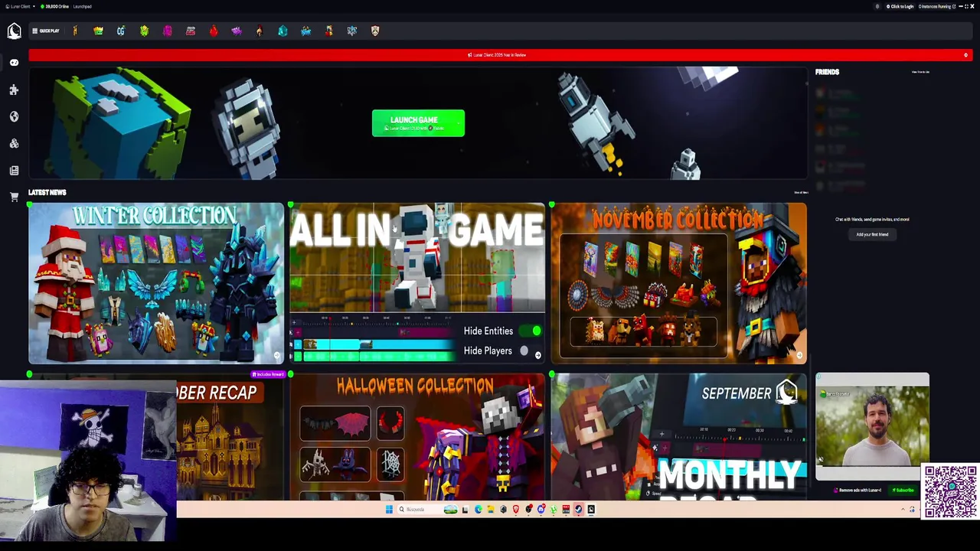Open the Lunar Client dropdown in title bar
This screenshot has width=980, height=551.
pos(20,6)
